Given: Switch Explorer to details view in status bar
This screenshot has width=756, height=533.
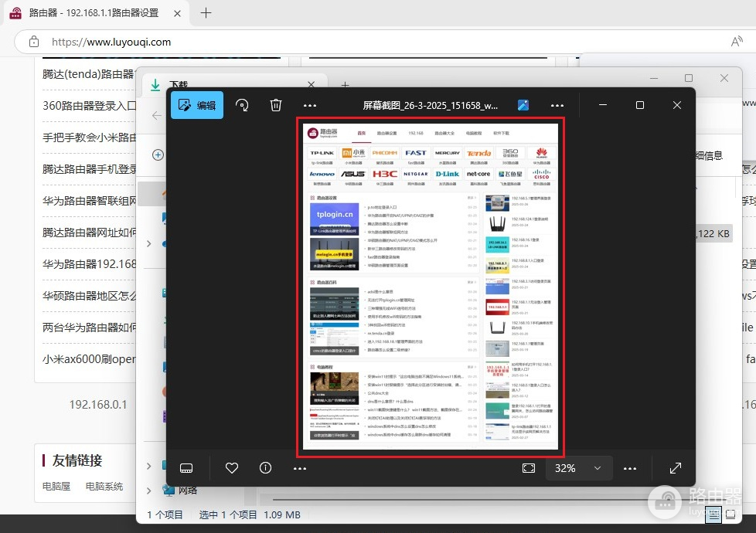Looking at the screenshot, I should (x=713, y=514).
